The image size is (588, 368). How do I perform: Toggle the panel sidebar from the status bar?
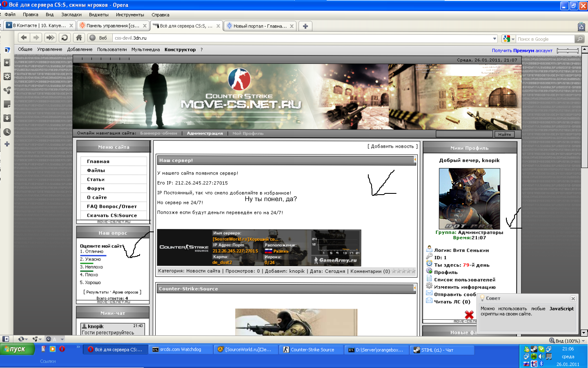(6, 339)
